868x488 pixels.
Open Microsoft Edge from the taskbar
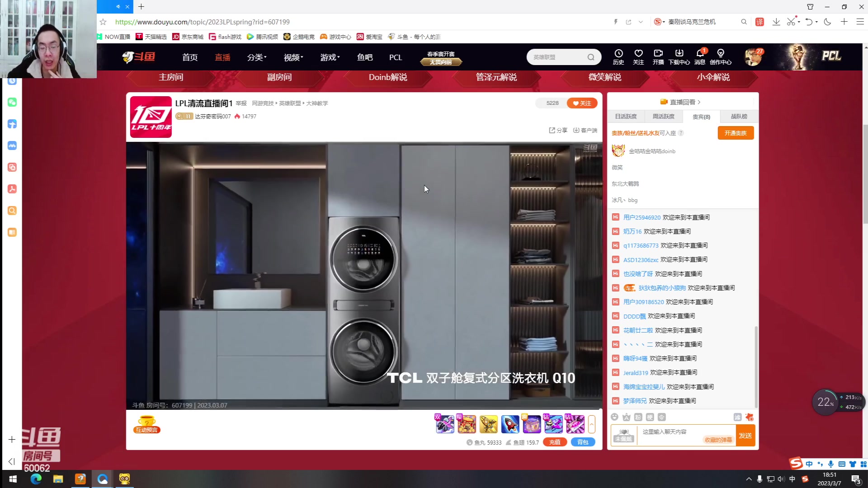point(36,479)
